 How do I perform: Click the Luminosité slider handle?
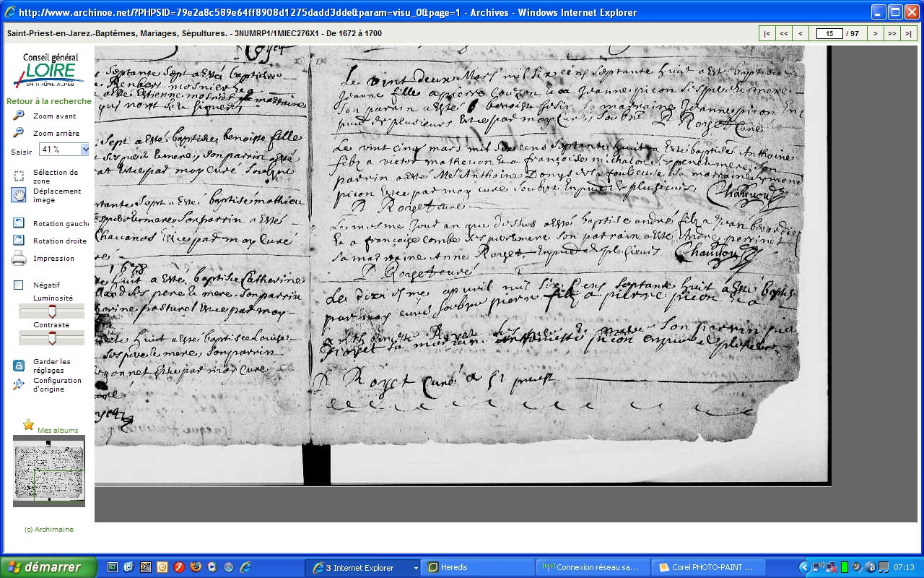pos(52,311)
